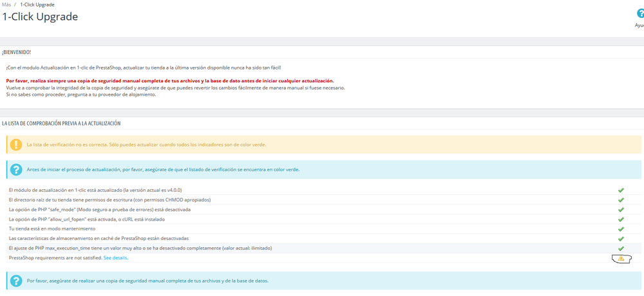Click 'Por favor, asegúrate de realizar' backup message

click(x=148, y=281)
